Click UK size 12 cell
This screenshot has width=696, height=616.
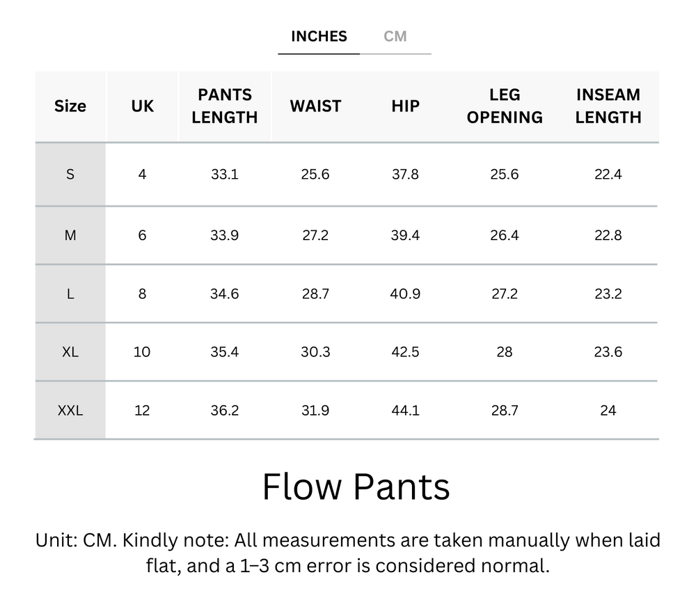[x=141, y=411]
